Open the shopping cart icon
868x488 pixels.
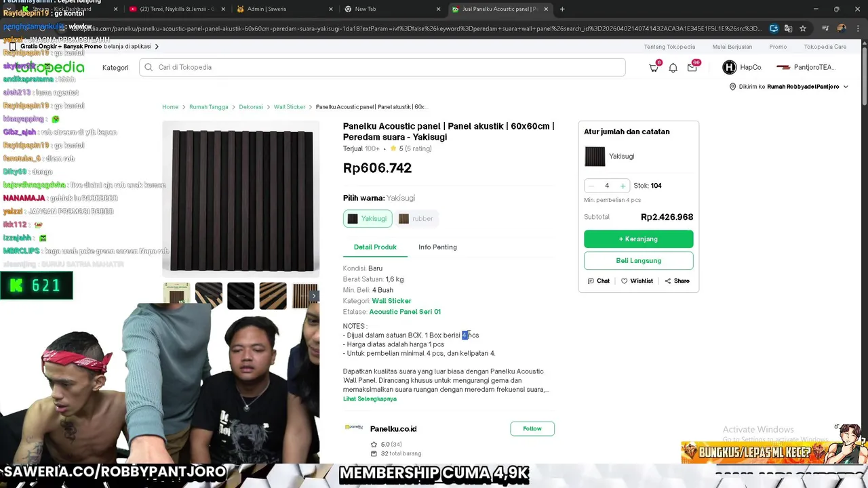pos(654,67)
